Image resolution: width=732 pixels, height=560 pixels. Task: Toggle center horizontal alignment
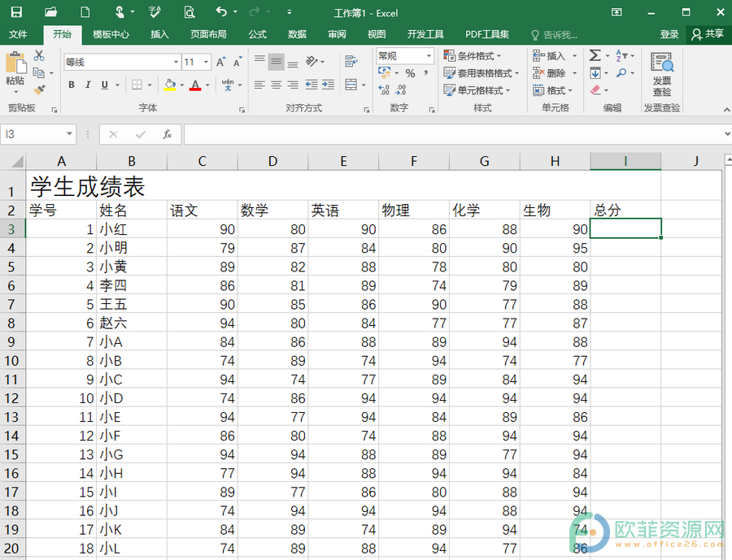click(x=277, y=85)
